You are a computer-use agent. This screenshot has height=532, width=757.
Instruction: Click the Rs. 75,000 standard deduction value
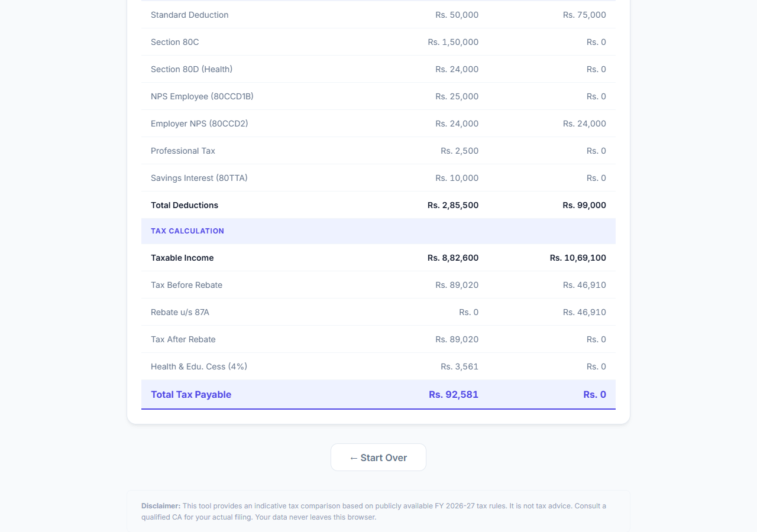pos(584,15)
